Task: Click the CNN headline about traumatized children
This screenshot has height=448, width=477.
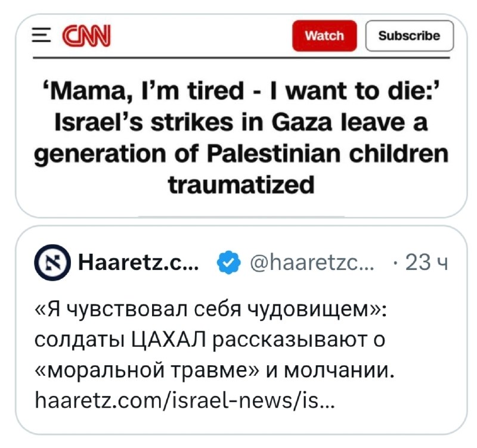Action: click(238, 137)
